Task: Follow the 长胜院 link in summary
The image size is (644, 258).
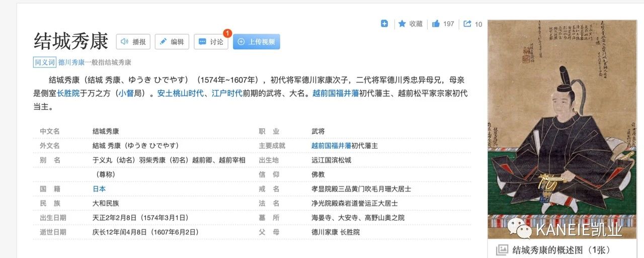Action: 68,93
